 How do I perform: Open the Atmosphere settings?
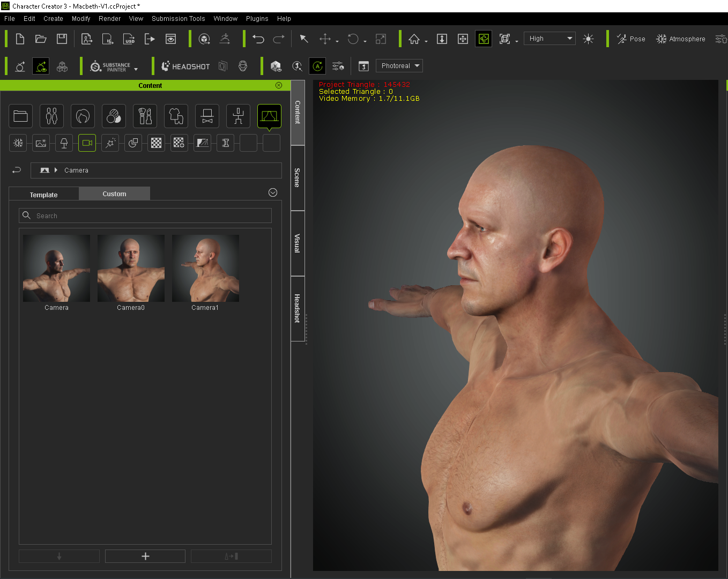click(681, 39)
